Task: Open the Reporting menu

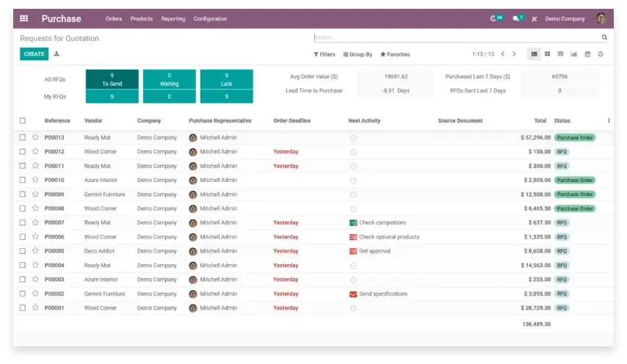Action: [173, 18]
